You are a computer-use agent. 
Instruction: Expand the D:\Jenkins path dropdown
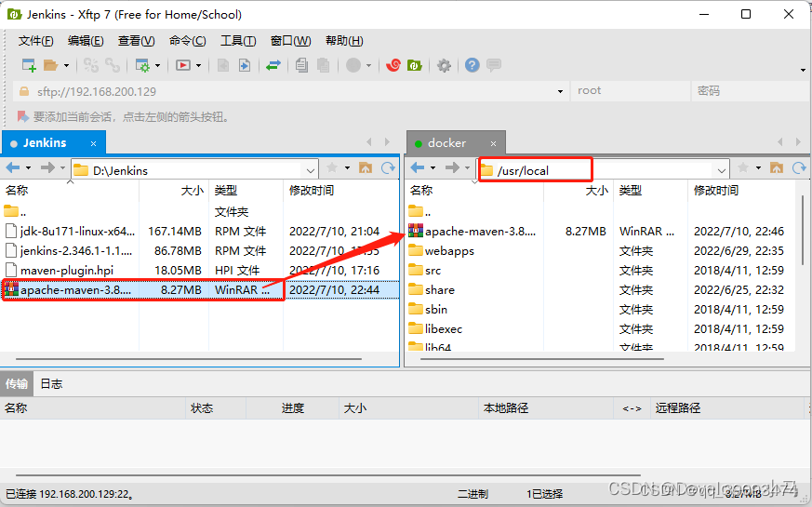pyautogui.click(x=310, y=170)
